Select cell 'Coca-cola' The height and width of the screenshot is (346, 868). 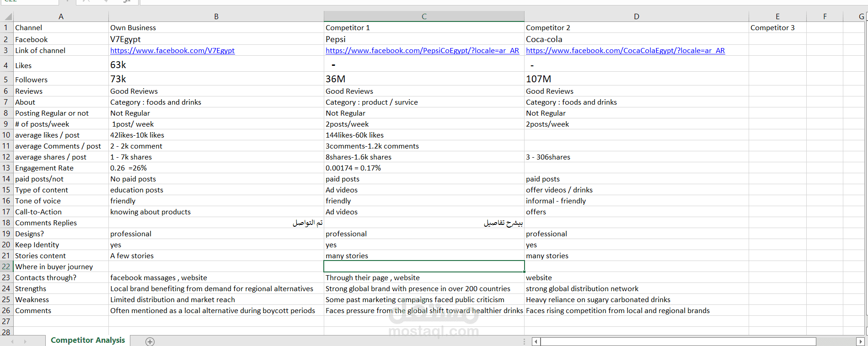[637, 39]
